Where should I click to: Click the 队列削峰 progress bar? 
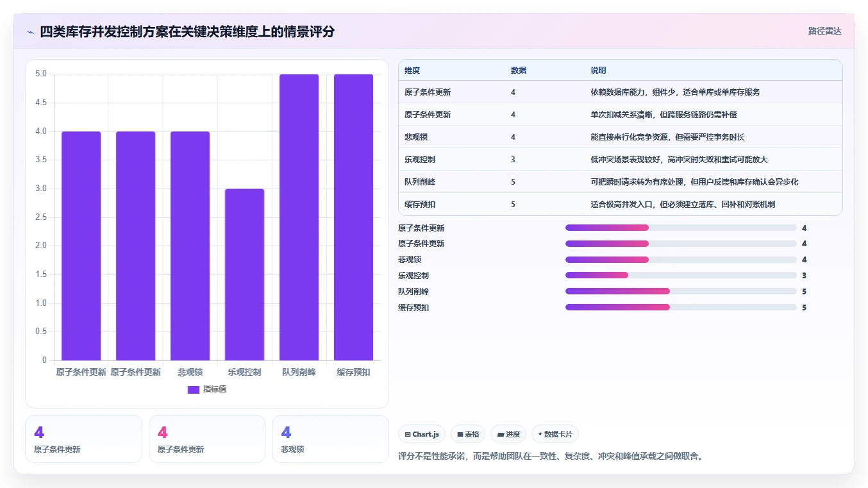(x=681, y=292)
